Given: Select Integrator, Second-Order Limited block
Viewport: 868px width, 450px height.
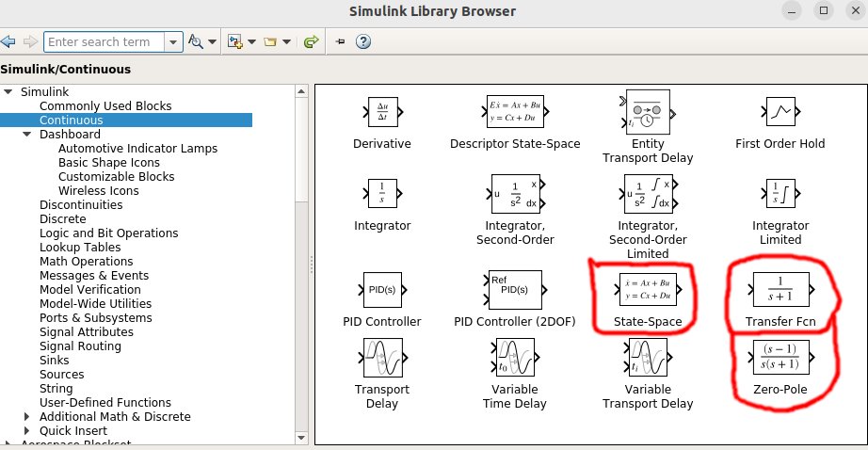Looking at the screenshot, I should point(648,194).
